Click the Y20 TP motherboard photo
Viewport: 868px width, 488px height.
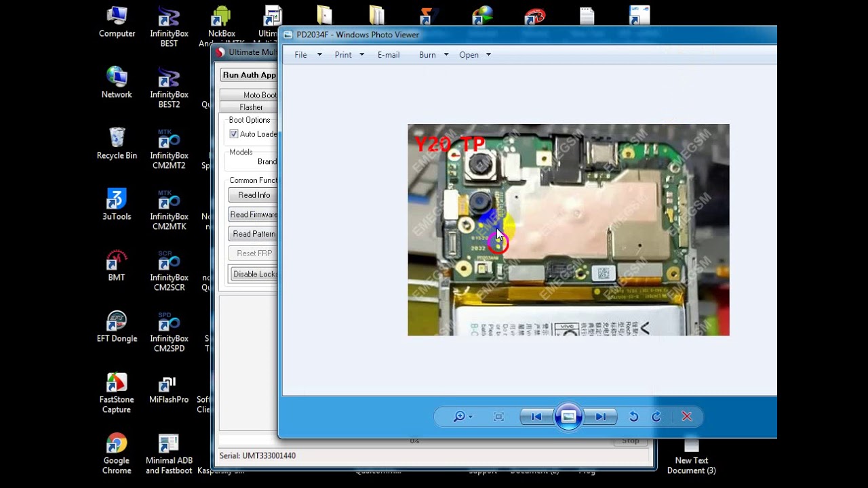tap(568, 230)
